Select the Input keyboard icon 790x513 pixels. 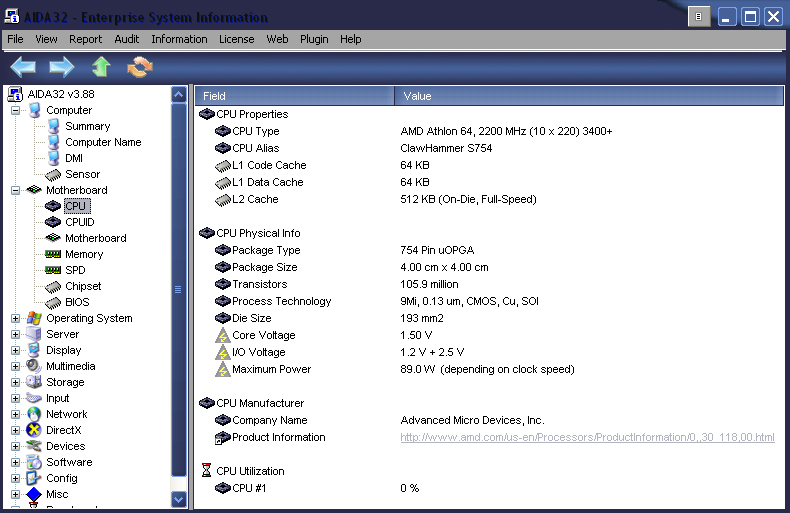[34, 398]
